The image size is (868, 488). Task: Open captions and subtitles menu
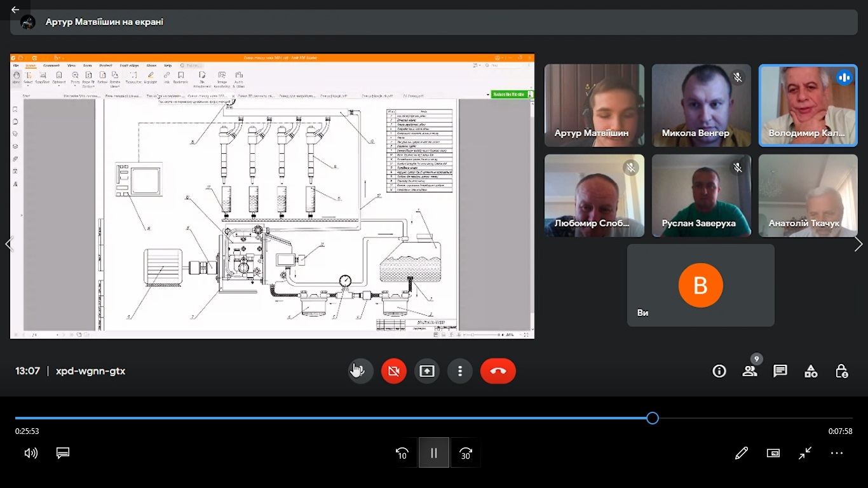[62, 453]
